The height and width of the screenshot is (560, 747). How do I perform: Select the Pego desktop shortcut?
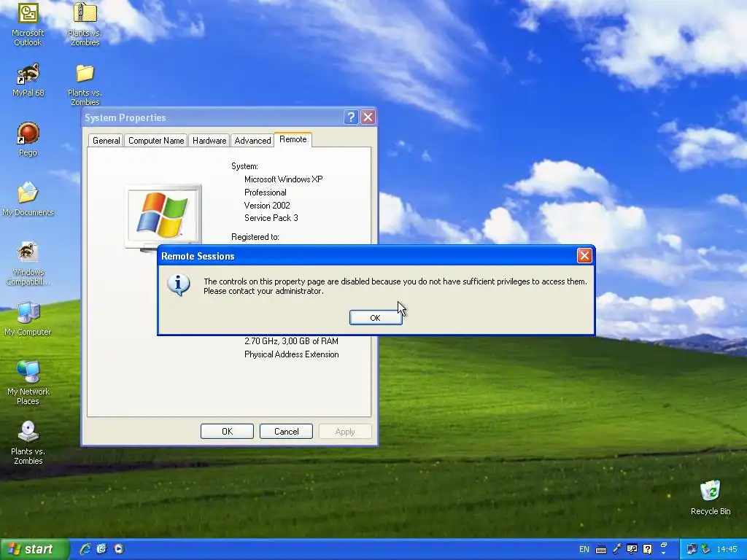[28, 139]
